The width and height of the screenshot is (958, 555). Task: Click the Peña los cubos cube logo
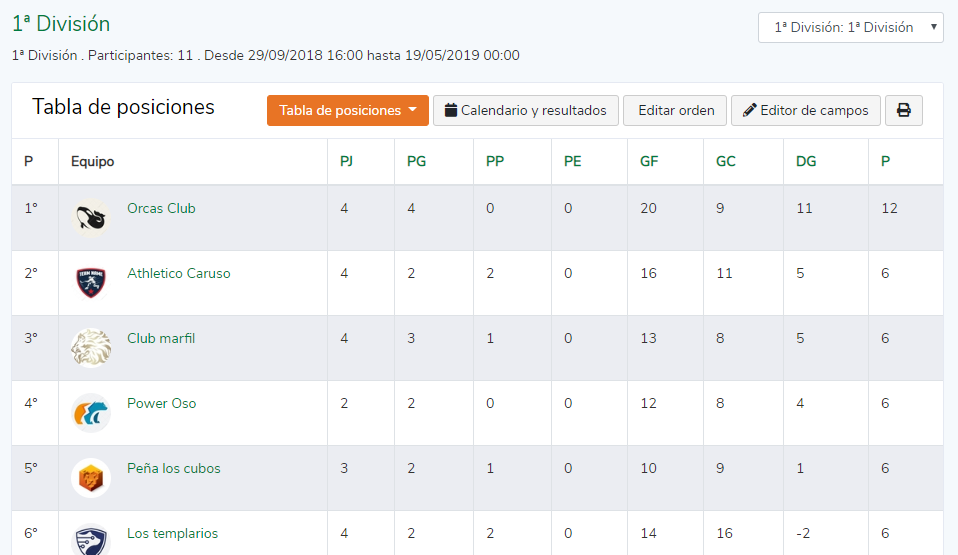[91, 478]
